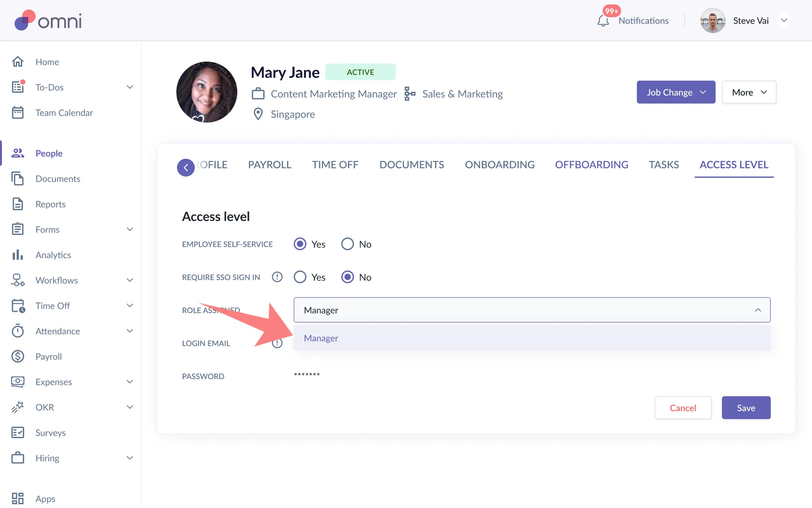Choose the Manager option in the list
812x508 pixels.
pos(321,338)
